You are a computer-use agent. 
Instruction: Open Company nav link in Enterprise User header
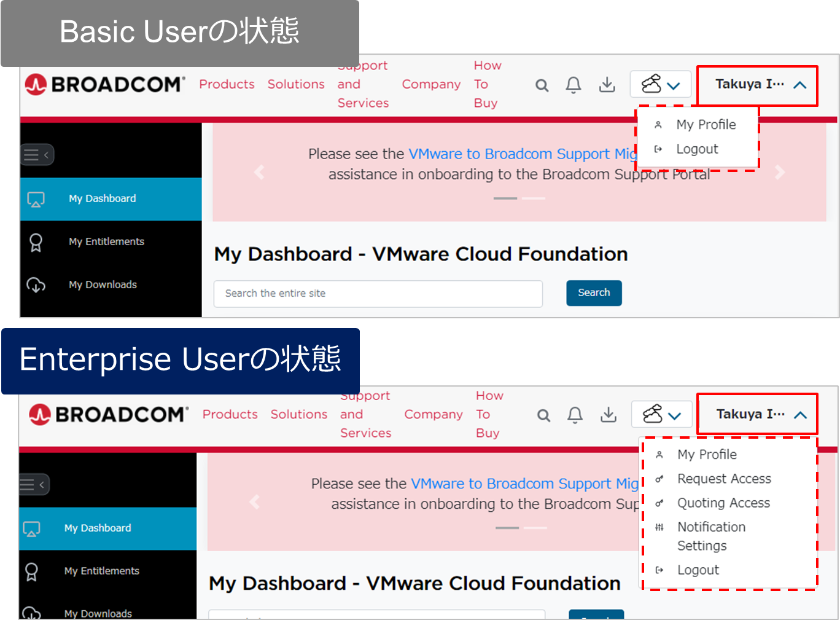coord(434,414)
